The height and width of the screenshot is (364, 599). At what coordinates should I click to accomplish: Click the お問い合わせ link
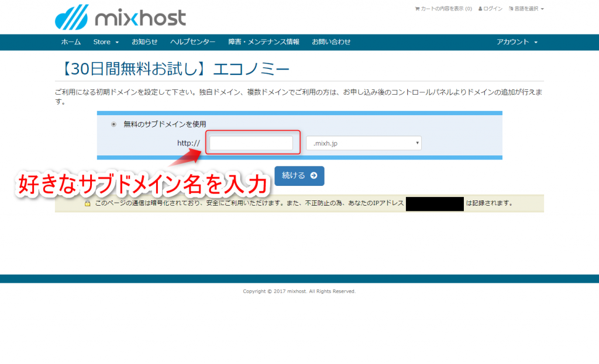point(331,42)
